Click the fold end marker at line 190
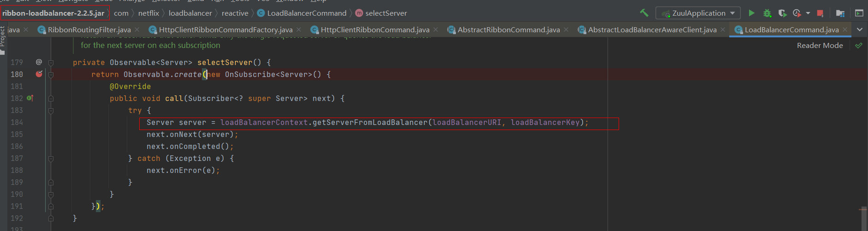Image resolution: width=868 pixels, height=231 pixels. [x=51, y=195]
